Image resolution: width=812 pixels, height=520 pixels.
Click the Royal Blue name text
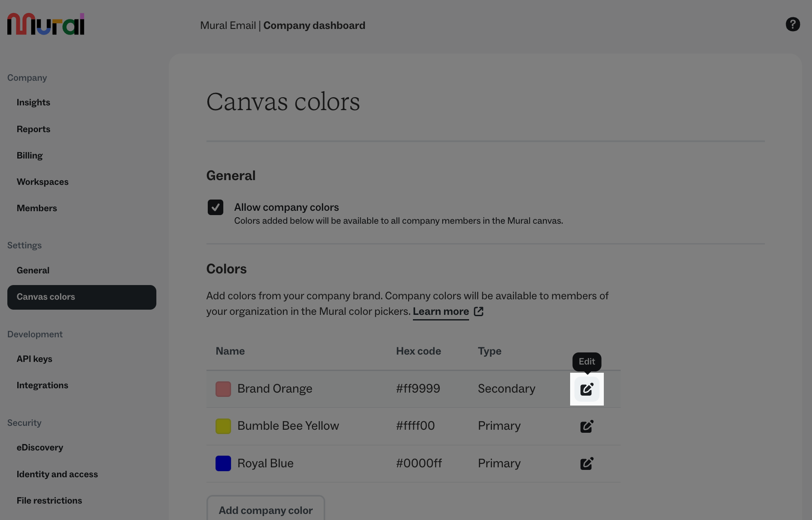click(x=265, y=463)
